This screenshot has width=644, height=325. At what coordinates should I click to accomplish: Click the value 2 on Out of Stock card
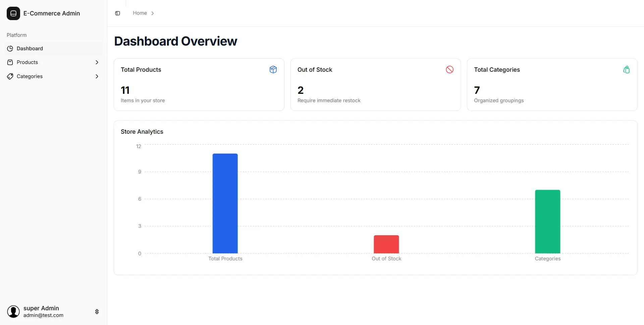[x=301, y=90]
